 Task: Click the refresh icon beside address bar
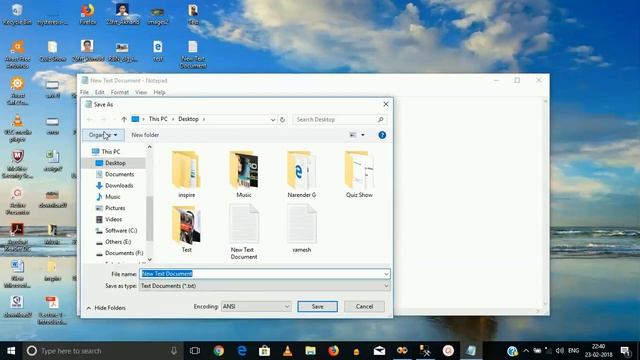[x=282, y=120]
